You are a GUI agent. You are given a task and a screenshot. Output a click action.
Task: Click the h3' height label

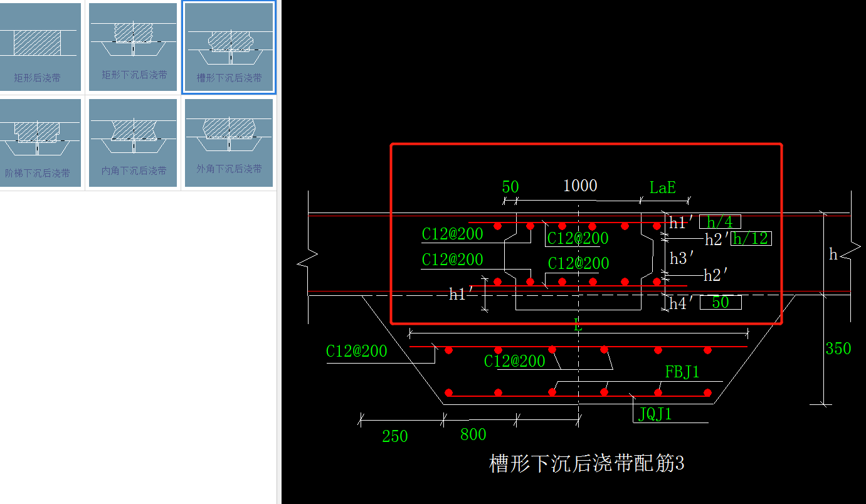(682, 258)
